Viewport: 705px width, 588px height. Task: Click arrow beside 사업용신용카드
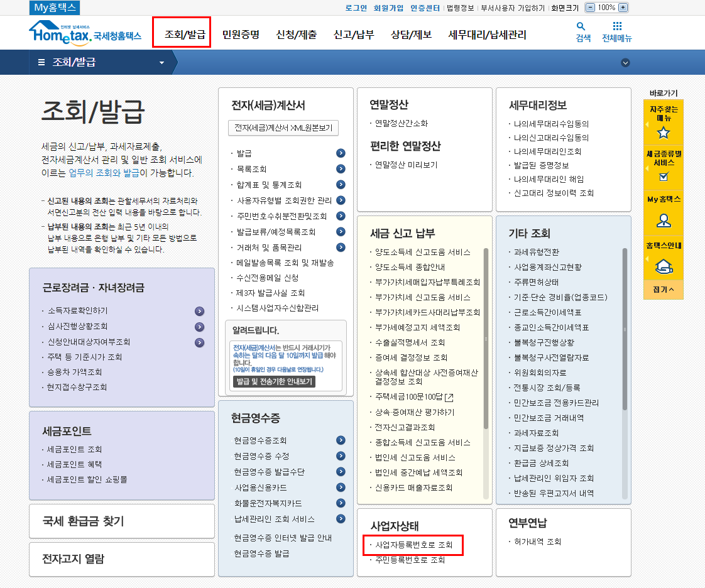click(x=341, y=487)
